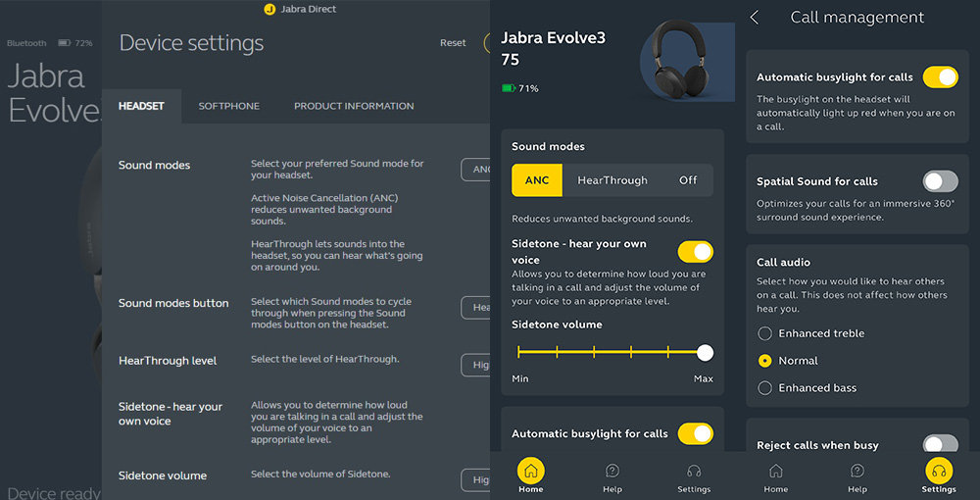Open the Sidetone volume dropdown
The image size is (980, 500).
475,480
